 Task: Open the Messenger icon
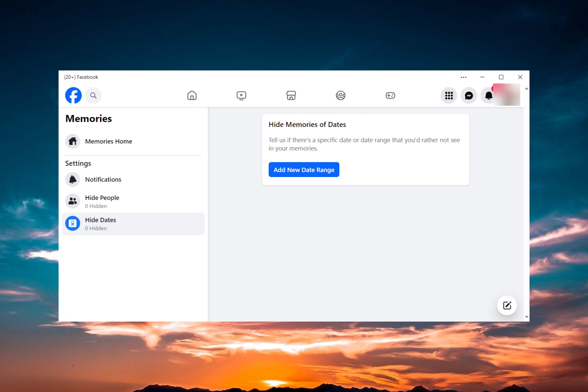469,96
